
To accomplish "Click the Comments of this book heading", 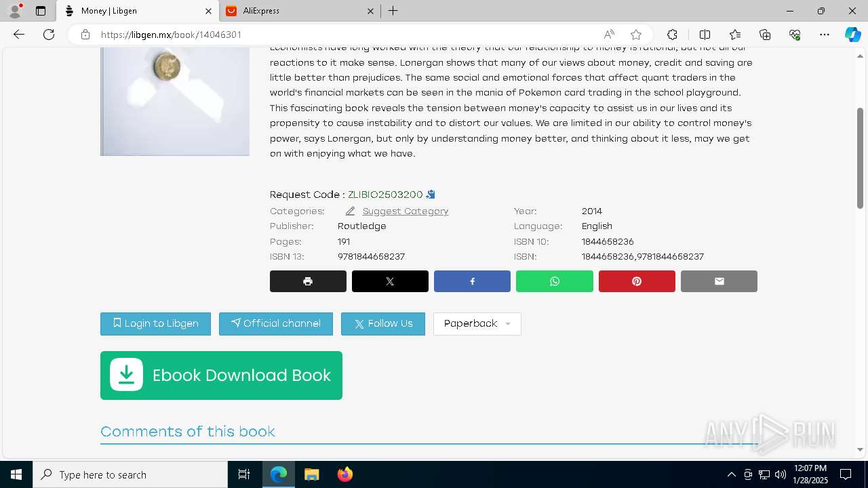I will click(x=188, y=432).
